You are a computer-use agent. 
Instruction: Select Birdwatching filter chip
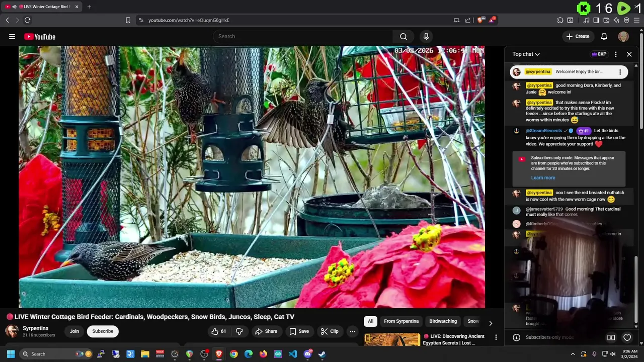pyautogui.click(x=443, y=321)
